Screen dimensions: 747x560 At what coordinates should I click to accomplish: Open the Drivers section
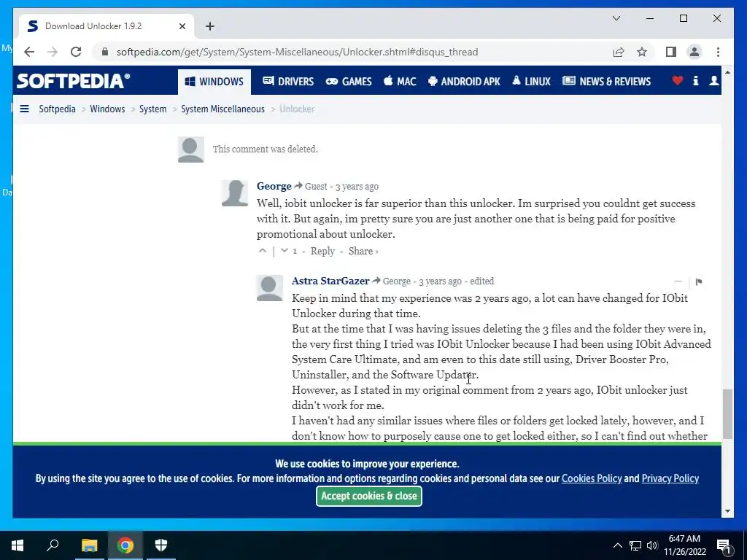pos(288,82)
